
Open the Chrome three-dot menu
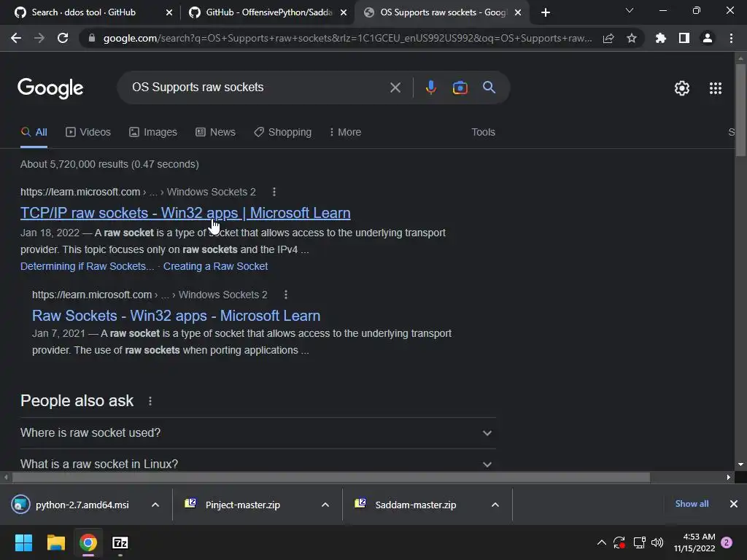tap(731, 38)
